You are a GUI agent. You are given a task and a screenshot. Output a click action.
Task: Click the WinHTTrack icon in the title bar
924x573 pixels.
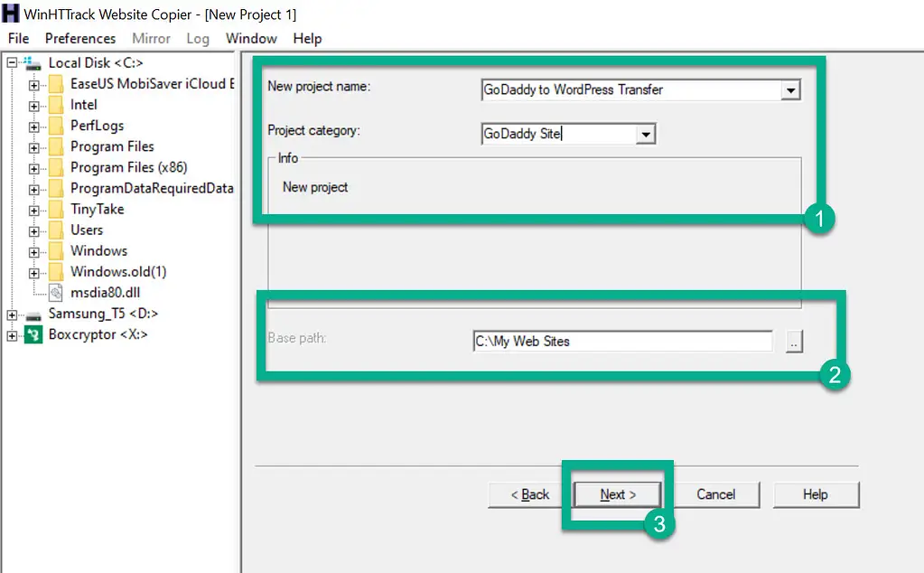9,14
